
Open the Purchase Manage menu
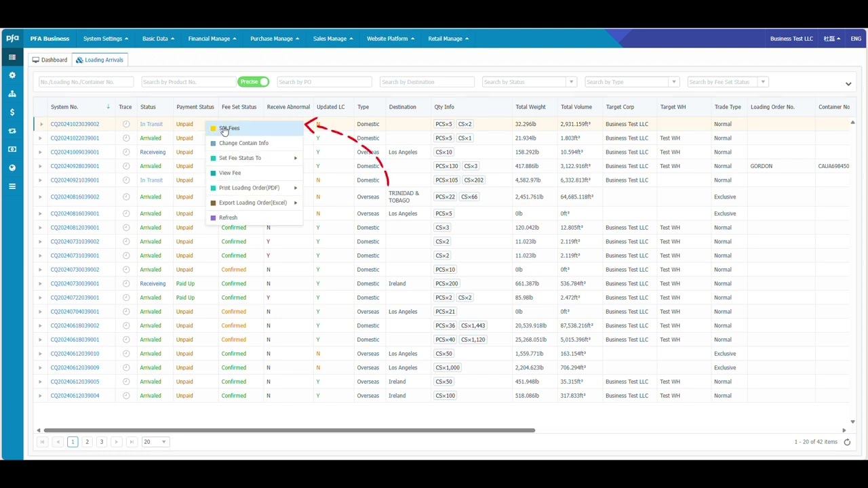[x=275, y=39]
